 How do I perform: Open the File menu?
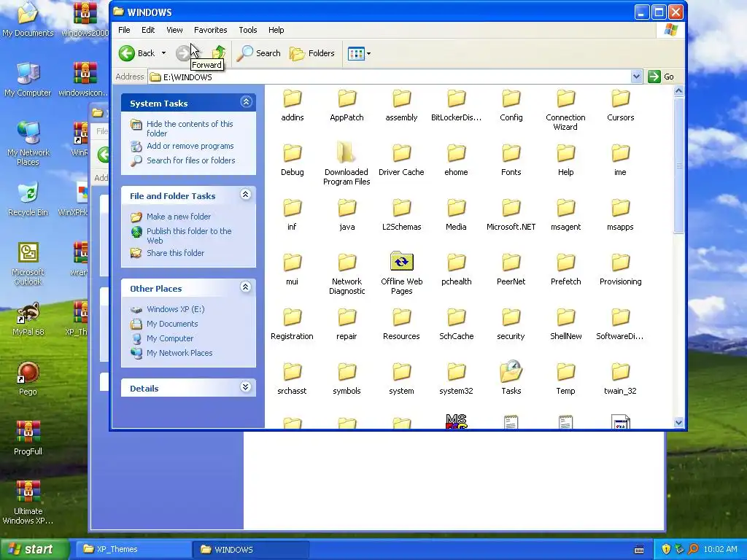pos(124,30)
